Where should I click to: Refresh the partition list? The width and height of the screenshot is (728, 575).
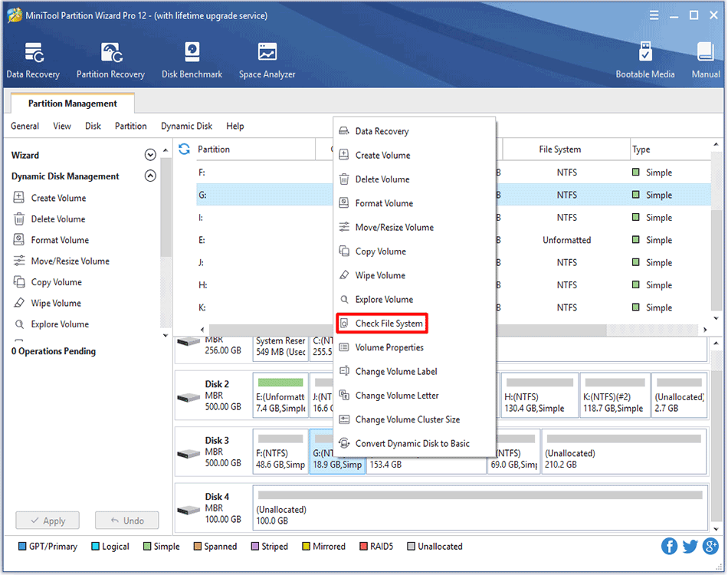tap(184, 149)
